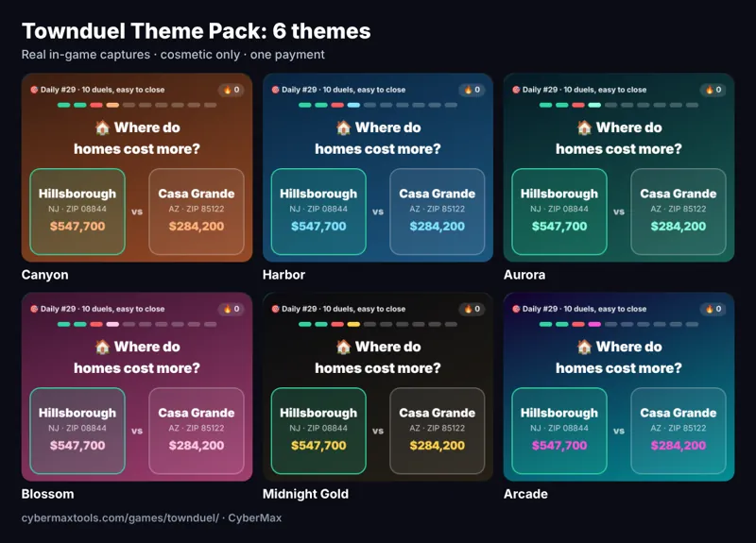Click the flame streak counter in Arcade
Screen dimensions: 756x543
coord(713,309)
